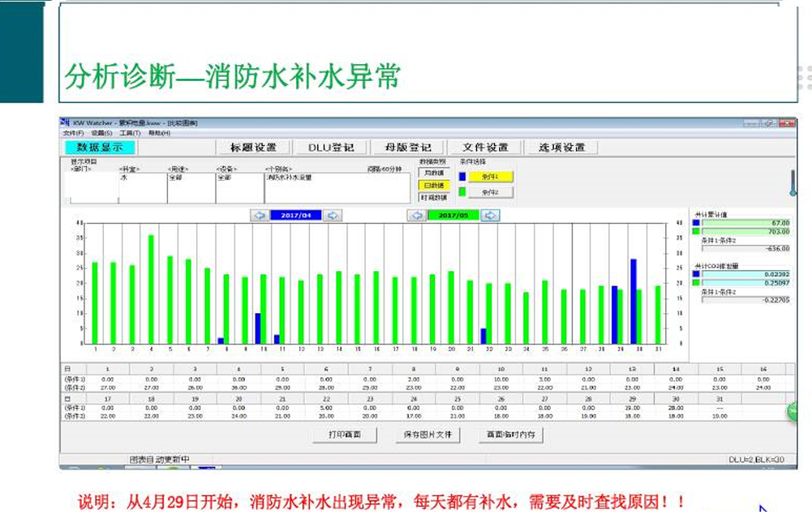Click green swatch beside CO2 value 0.25097
The width and height of the screenshot is (812, 519).
696,282
